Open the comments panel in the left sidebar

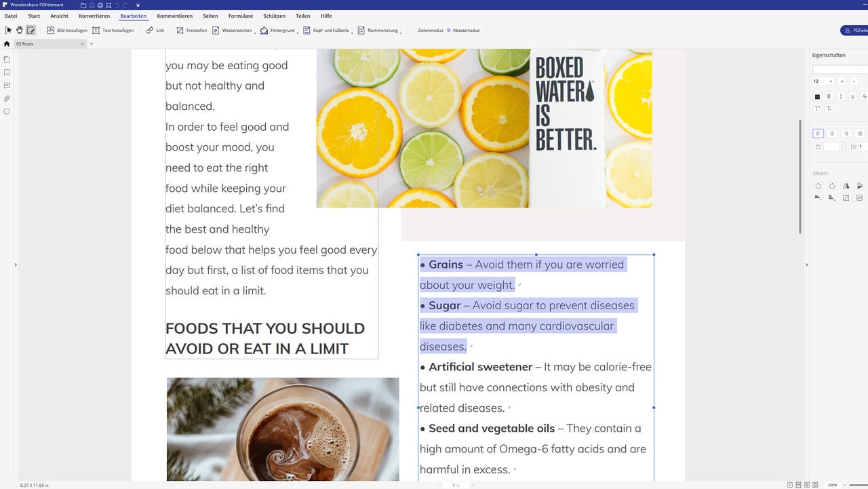coord(7,85)
